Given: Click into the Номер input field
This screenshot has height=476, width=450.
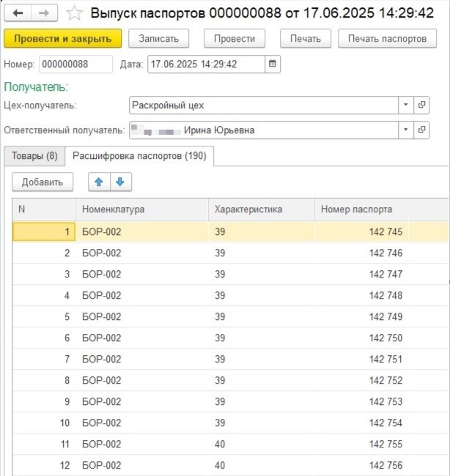Looking at the screenshot, I should click(75, 64).
